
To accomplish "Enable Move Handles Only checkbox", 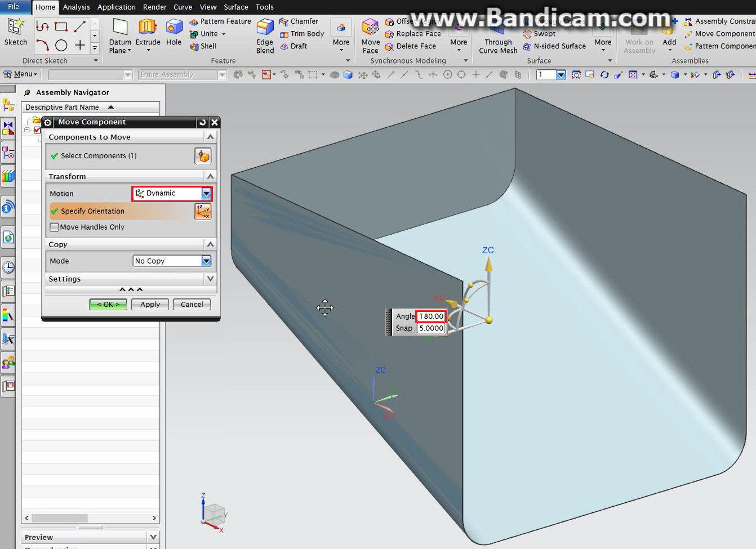I will [x=55, y=227].
